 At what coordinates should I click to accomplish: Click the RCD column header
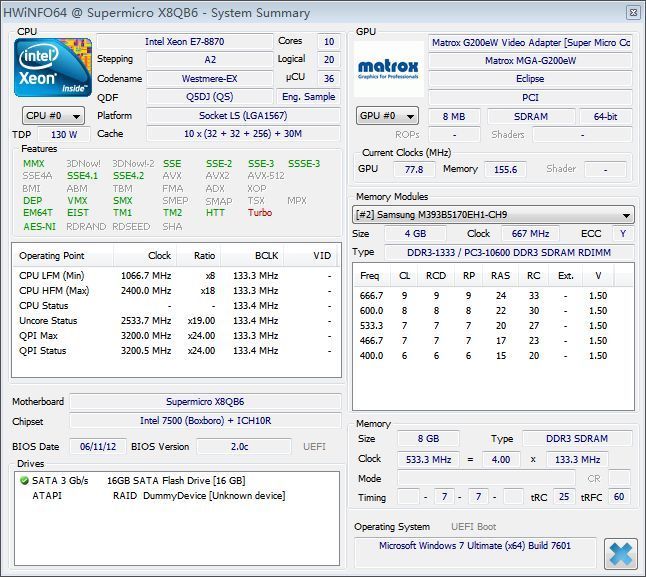pos(435,276)
